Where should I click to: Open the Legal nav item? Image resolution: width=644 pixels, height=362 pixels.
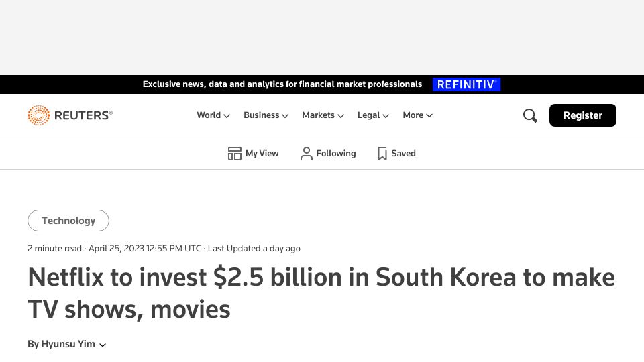coord(373,115)
